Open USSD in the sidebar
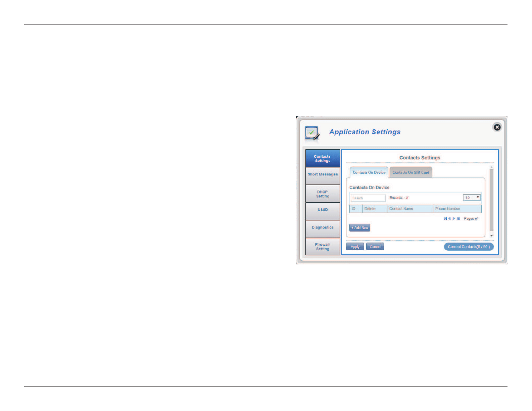532x411 pixels. [x=323, y=211]
